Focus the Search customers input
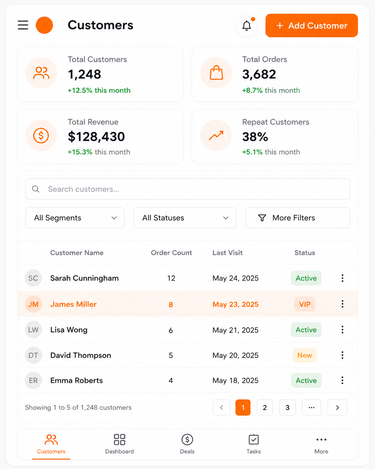The height and width of the screenshot is (469, 375). [x=188, y=189]
